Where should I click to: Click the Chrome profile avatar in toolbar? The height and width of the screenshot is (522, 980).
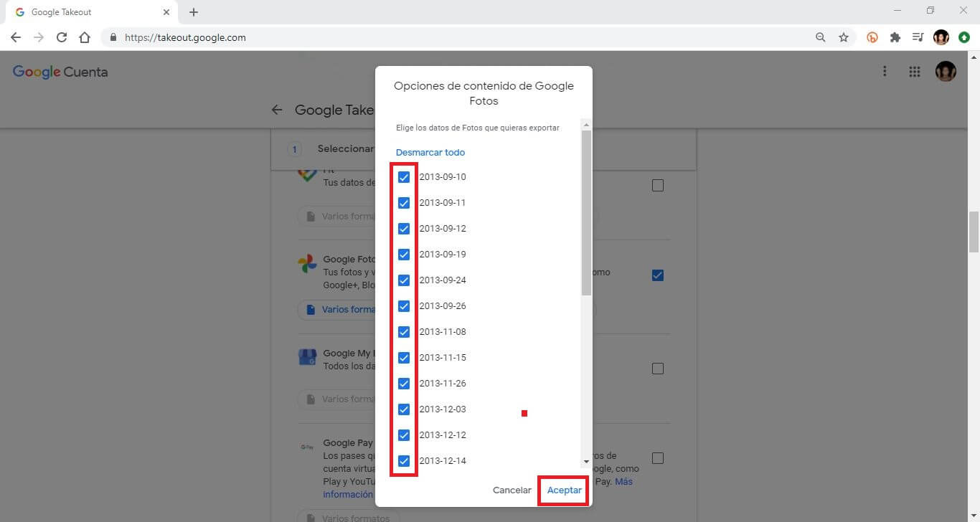[941, 37]
